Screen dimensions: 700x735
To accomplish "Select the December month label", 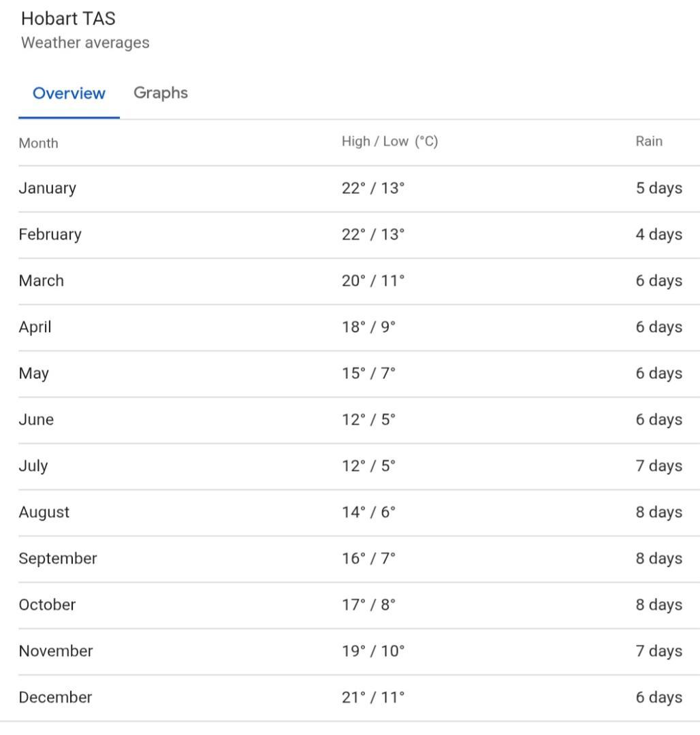I will (x=55, y=697).
